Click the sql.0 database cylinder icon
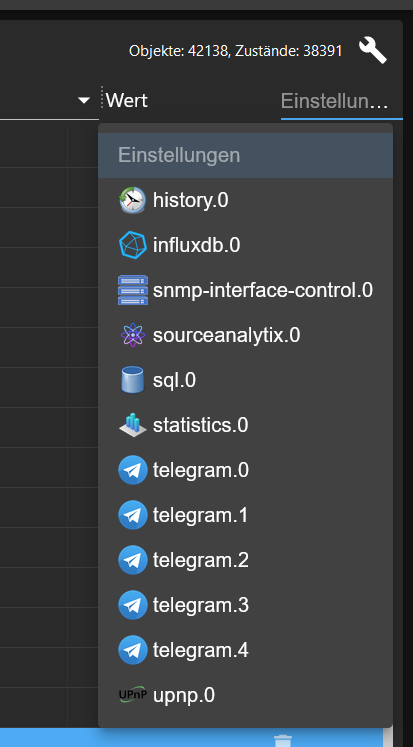The image size is (413, 747). (x=132, y=380)
